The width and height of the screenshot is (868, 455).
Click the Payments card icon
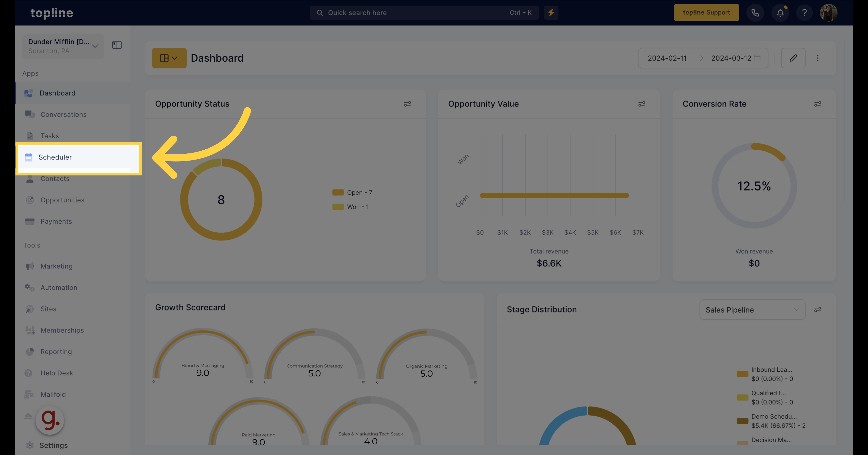point(30,221)
